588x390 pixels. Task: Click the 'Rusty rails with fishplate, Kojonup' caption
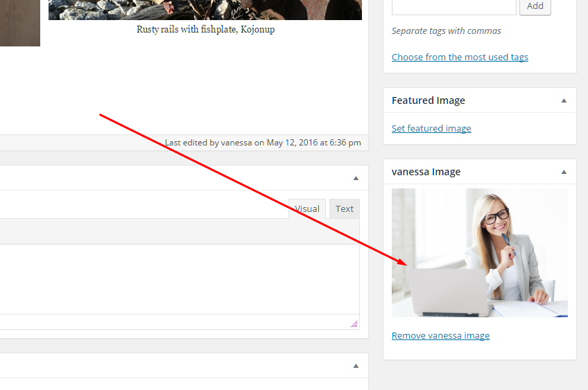205,30
